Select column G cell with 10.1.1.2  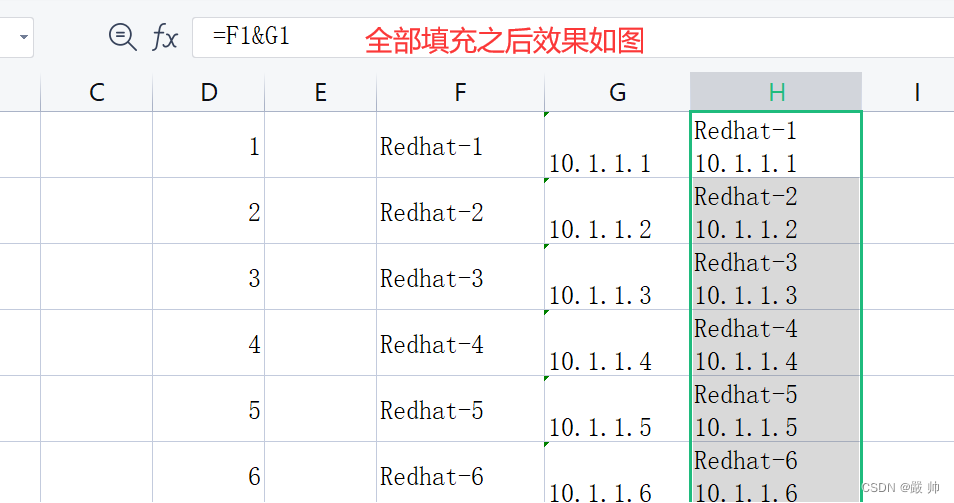click(618, 211)
